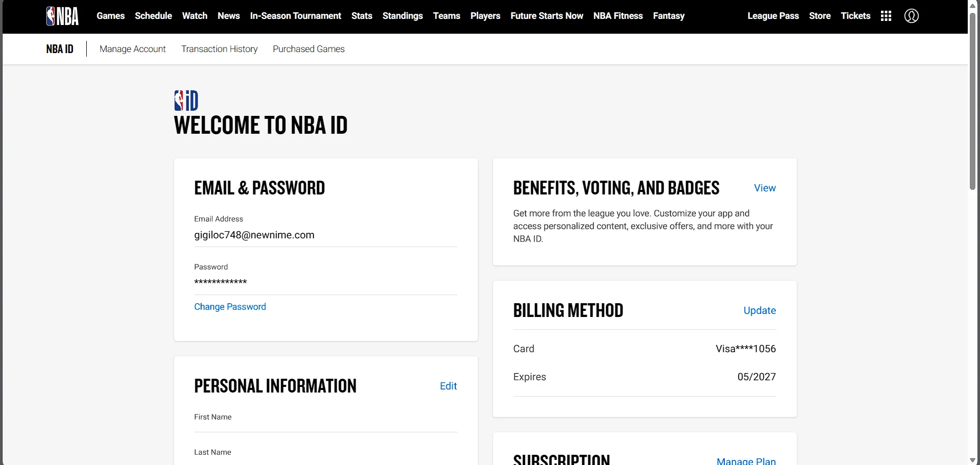Click the page scrollbar thumb
Screen dimensions: 980x465
(x=973, y=101)
